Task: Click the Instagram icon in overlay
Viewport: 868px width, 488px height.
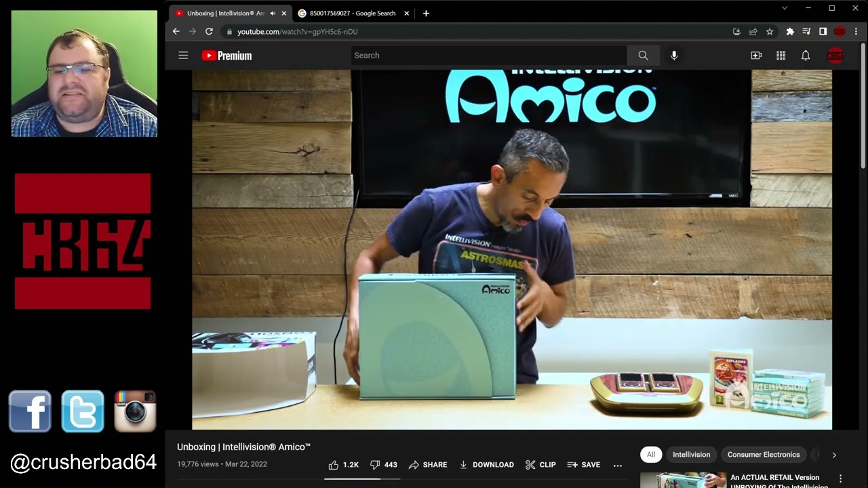Action: click(x=135, y=411)
